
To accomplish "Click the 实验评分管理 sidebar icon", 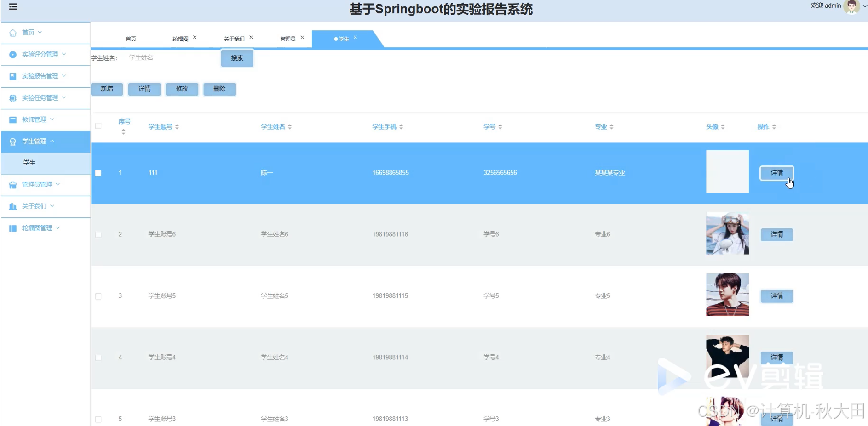I will 12,54.
